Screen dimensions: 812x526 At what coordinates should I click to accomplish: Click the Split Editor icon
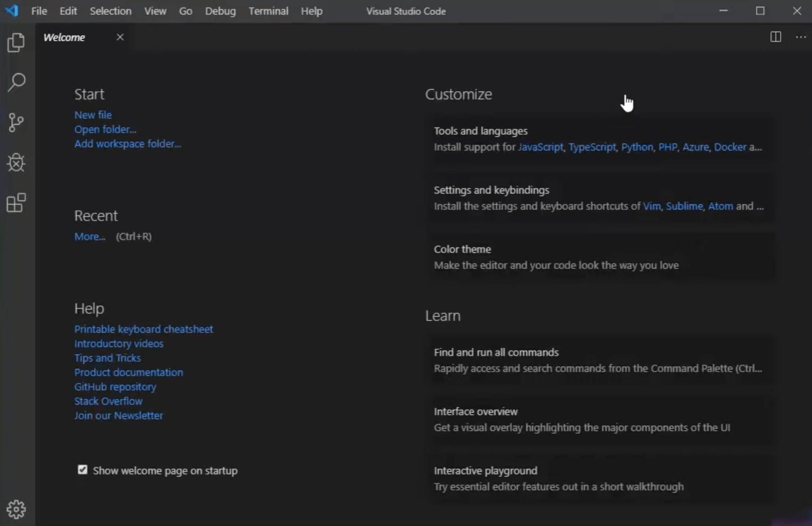[x=775, y=37]
